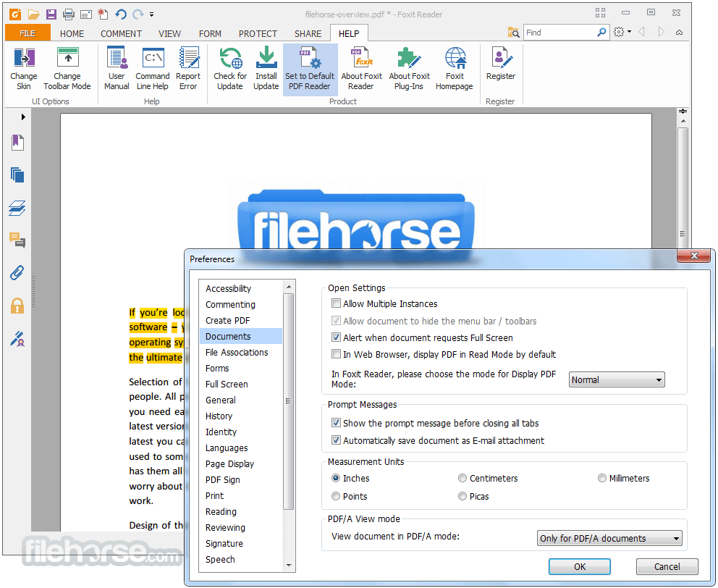The width and height of the screenshot is (718, 588).
Task: Switch to the COMMENT ribbon tab
Action: click(121, 33)
